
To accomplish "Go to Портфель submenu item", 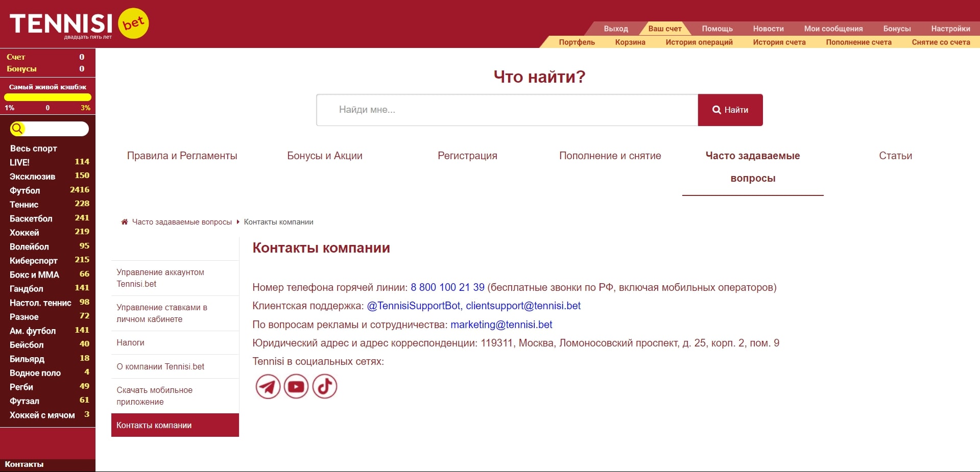I will [x=577, y=42].
